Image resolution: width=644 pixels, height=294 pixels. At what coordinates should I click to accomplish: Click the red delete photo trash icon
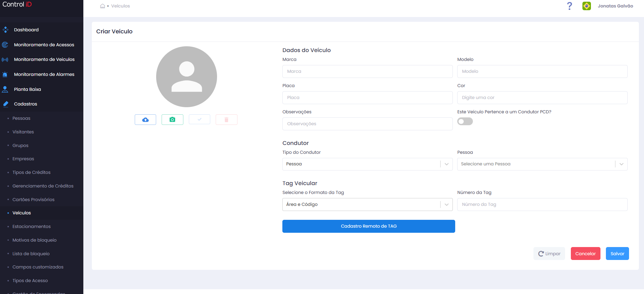(x=227, y=120)
